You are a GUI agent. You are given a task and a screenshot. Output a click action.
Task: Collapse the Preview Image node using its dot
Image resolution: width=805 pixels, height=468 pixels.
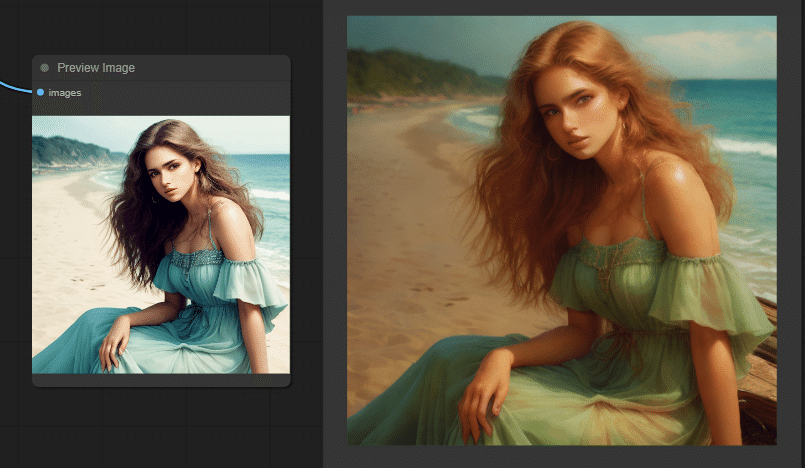tap(45, 68)
